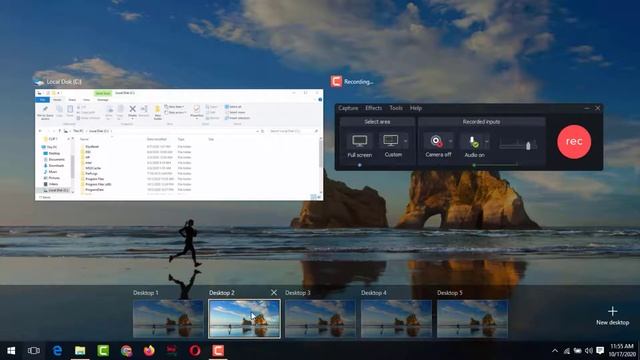Open the network status tray icon

(567, 351)
